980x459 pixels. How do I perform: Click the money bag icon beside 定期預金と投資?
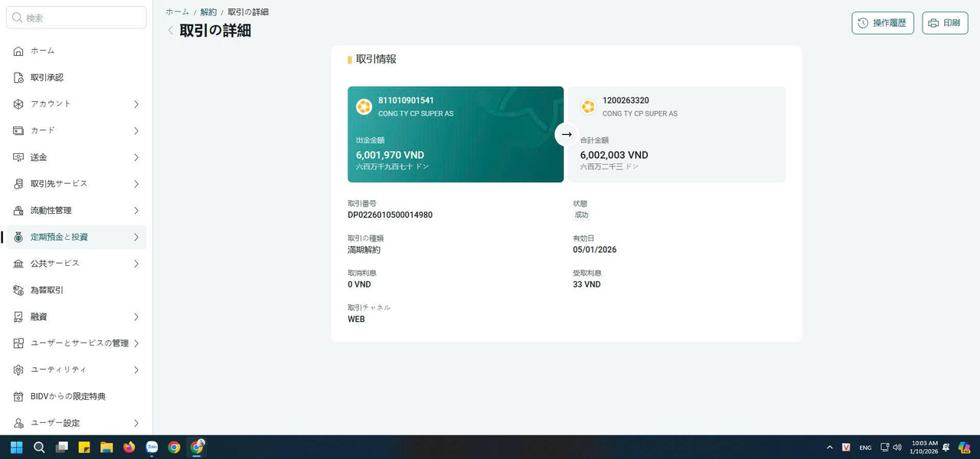click(x=18, y=237)
